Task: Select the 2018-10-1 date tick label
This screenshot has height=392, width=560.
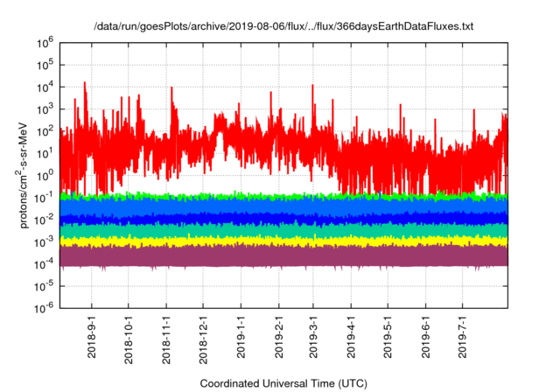Action: [x=129, y=339]
